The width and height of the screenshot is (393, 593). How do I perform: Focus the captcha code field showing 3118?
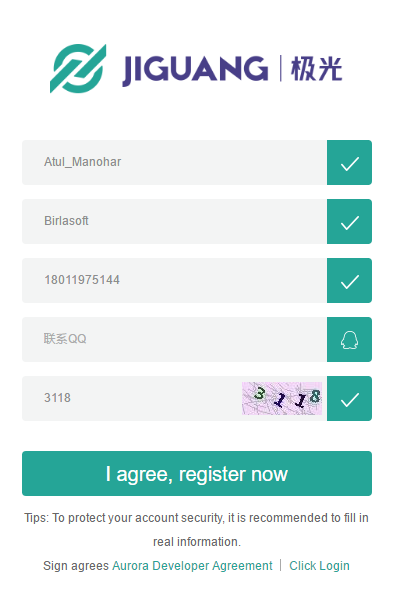[132, 399]
